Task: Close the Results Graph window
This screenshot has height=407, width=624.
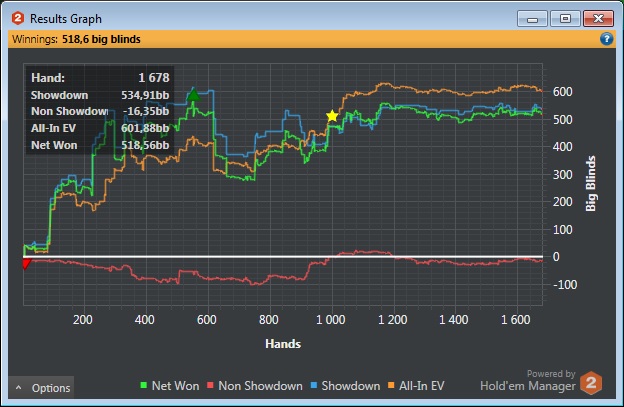Action: coord(598,19)
